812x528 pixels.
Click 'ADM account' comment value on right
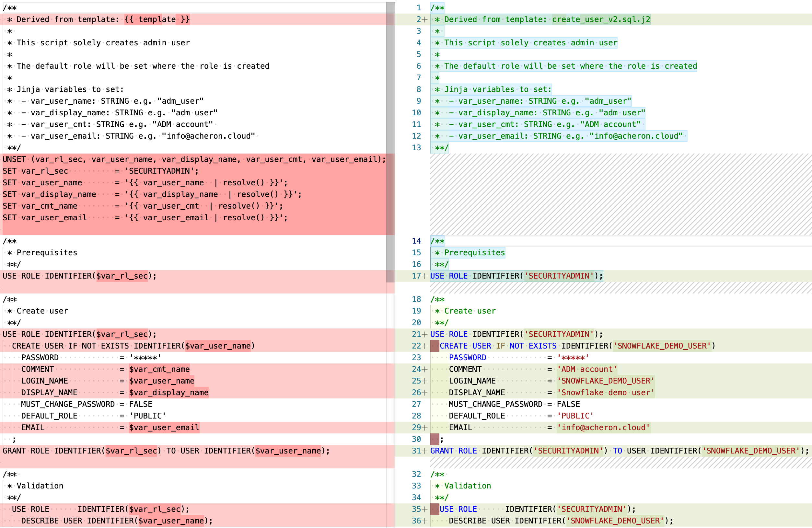(x=587, y=369)
